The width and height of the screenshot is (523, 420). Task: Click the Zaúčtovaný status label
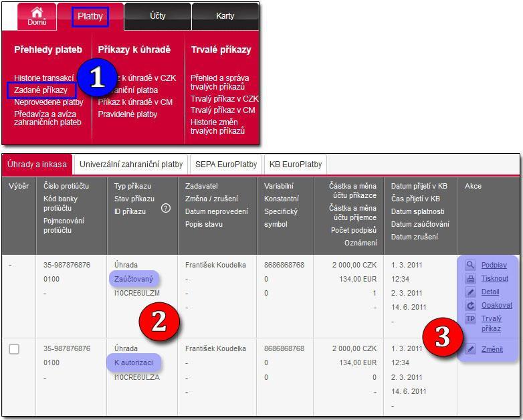click(x=134, y=279)
